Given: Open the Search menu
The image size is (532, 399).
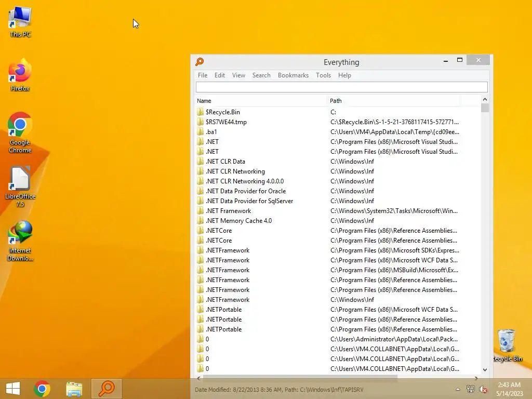Looking at the screenshot, I should pos(261,75).
